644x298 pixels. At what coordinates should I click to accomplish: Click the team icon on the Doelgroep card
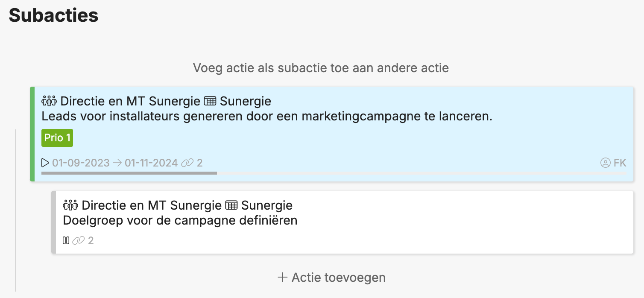pyautogui.click(x=70, y=205)
